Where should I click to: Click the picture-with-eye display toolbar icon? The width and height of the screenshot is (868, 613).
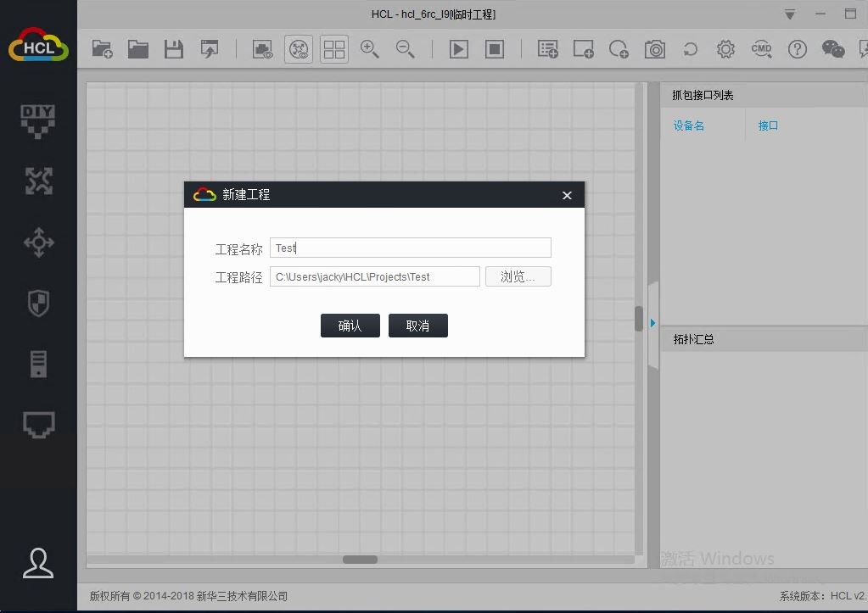click(263, 49)
